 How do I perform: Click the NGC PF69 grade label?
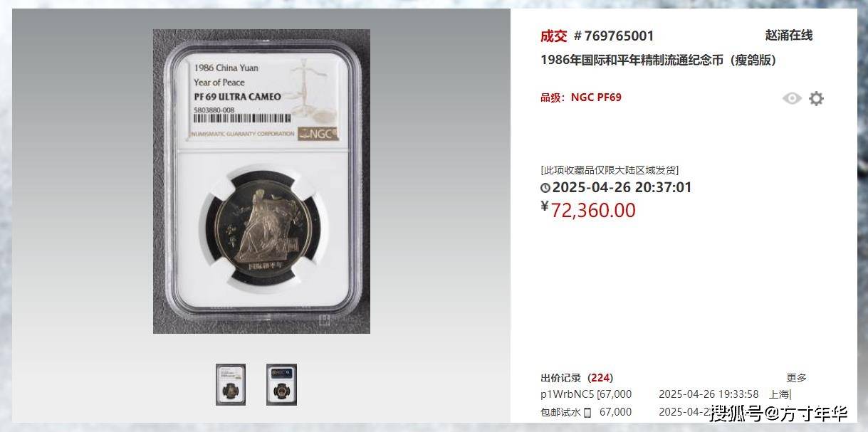click(596, 97)
